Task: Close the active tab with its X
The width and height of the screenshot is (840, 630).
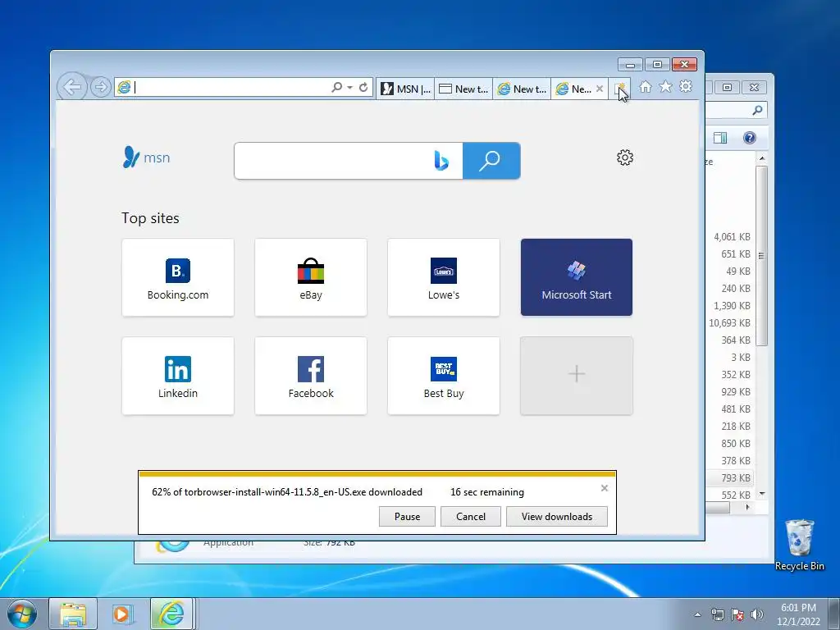Action: tap(600, 89)
